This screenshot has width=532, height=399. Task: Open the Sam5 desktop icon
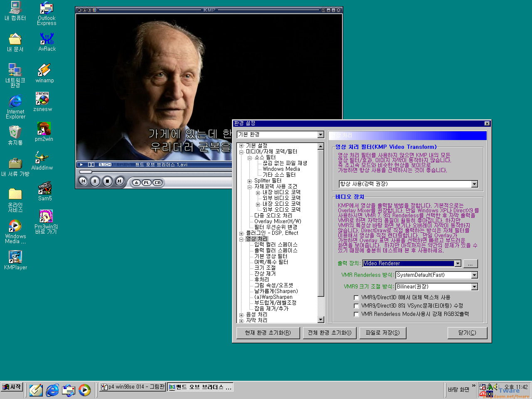point(45,191)
